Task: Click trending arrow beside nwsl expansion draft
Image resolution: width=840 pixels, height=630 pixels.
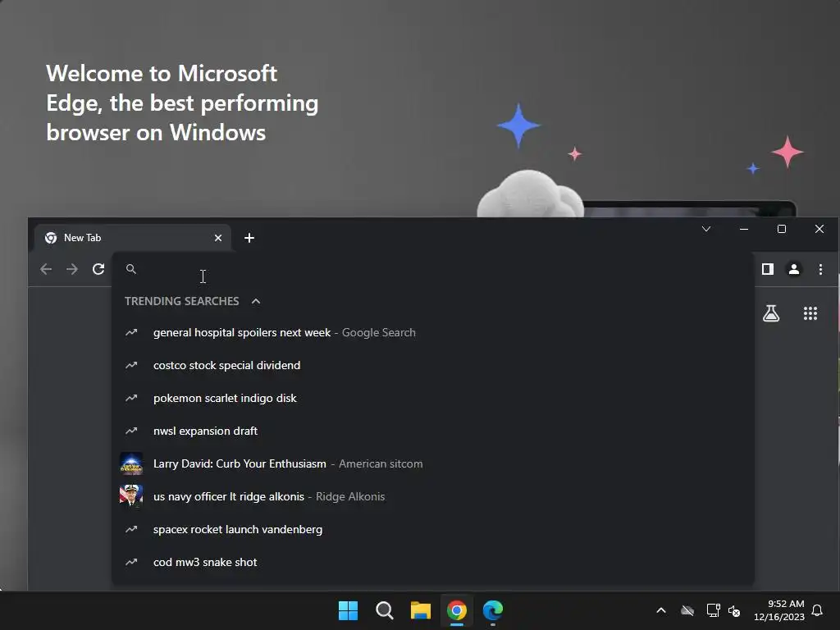Action: [x=131, y=431]
